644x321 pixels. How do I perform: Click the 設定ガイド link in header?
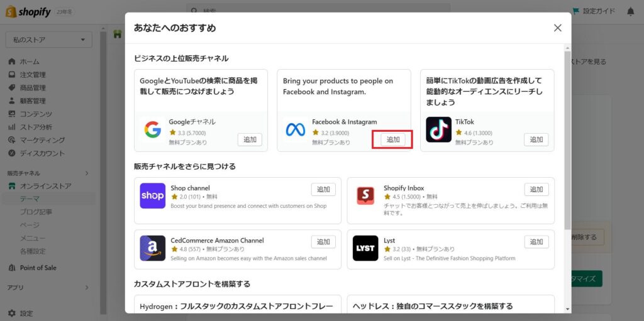point(599,11)
